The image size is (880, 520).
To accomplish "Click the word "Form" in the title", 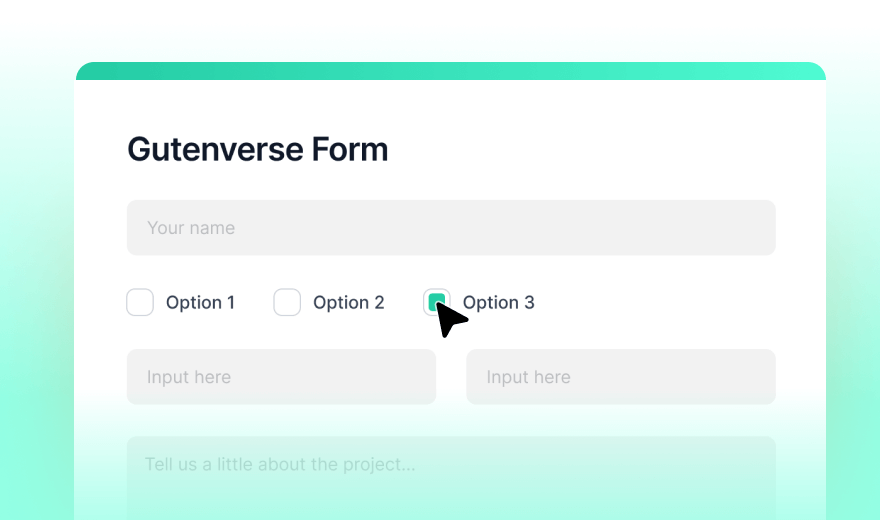I will 349,150.
